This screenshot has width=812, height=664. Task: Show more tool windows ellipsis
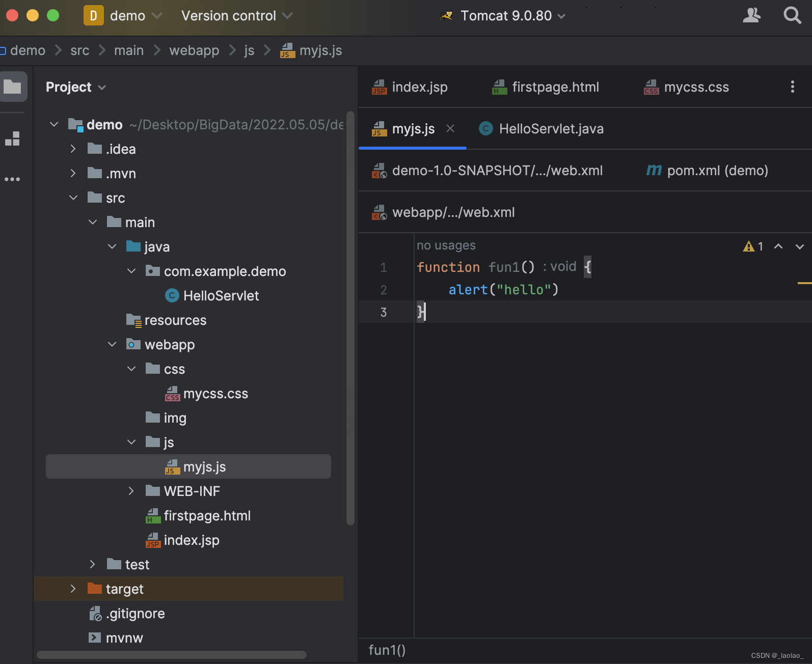[x=12, y=179]
